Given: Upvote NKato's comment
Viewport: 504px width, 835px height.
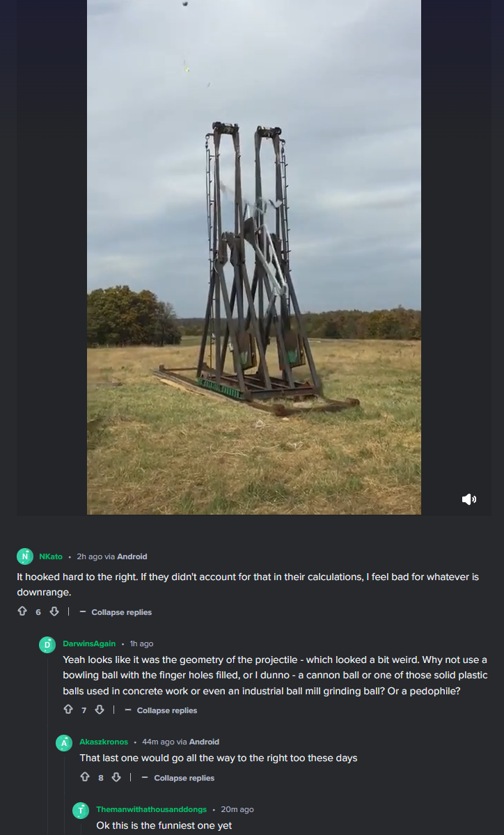Looking at the screenshot, I should click(22, 611).
